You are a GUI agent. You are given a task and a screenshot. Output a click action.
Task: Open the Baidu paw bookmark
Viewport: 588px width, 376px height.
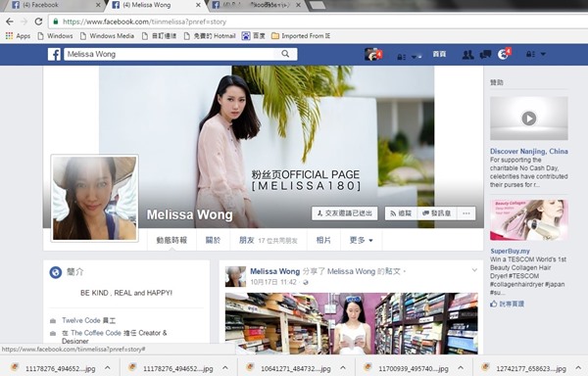(x=254, y=36)
